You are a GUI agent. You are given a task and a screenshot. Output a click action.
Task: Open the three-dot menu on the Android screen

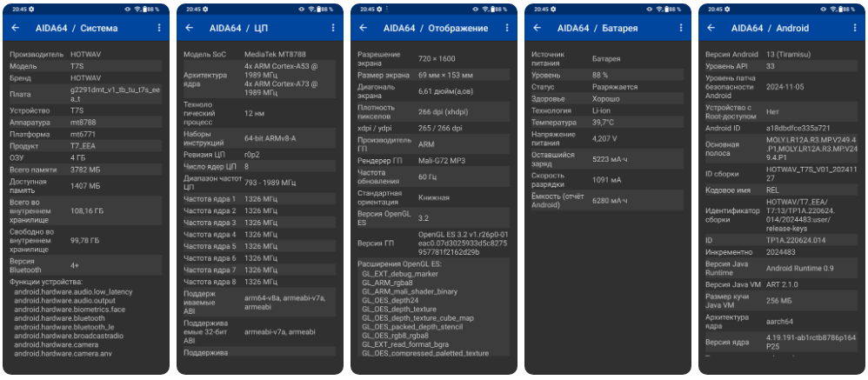(x=855, y=28)
